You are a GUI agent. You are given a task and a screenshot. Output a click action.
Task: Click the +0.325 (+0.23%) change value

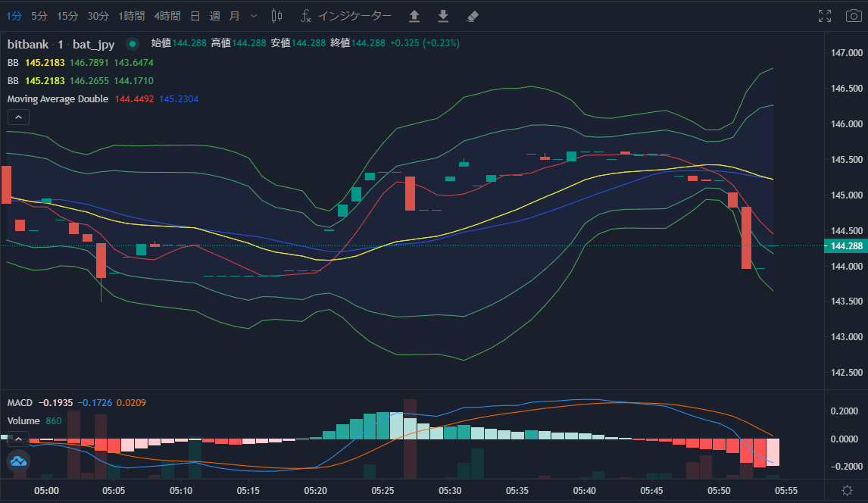pyautogui.click(x=425, y=43)
